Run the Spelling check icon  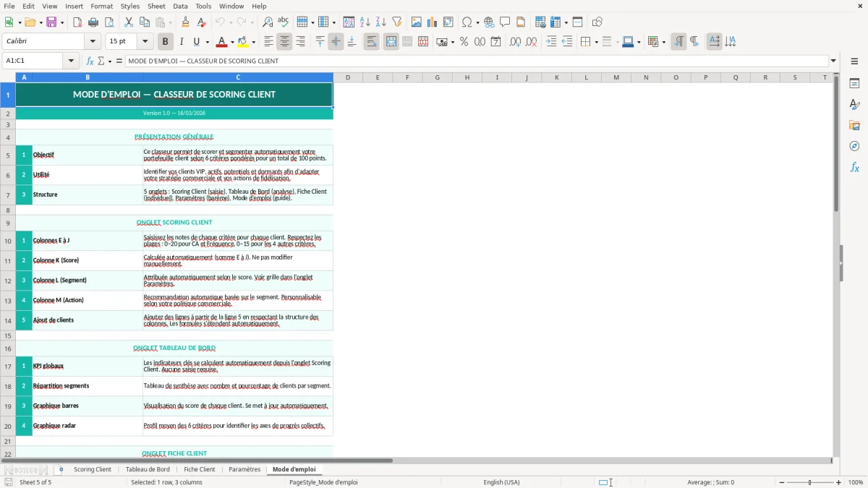[x=284, y=22]
